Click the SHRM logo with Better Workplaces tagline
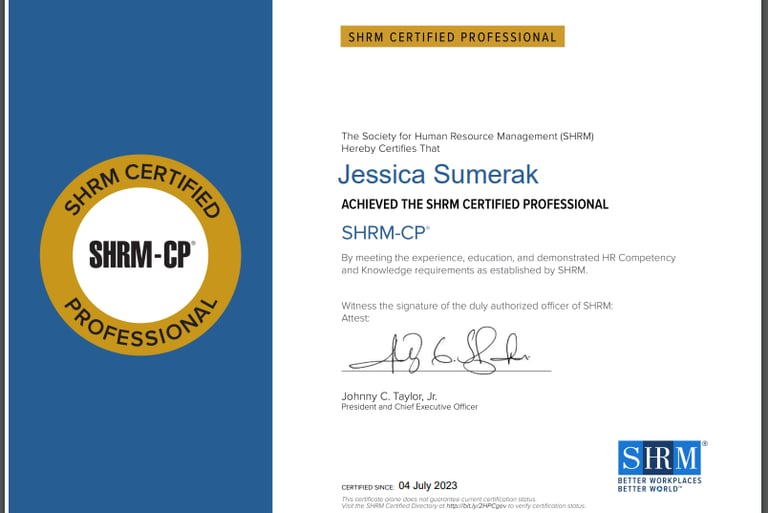 click(x=662, y=466)
